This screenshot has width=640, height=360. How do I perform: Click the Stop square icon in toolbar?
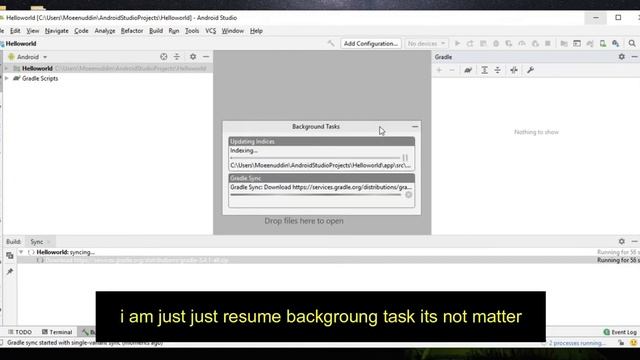tap(548, 43)
